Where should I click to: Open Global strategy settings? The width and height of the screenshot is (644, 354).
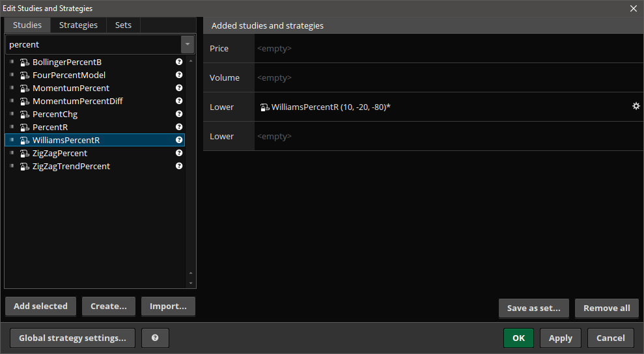pyautogui.click(x=72, y=338)
